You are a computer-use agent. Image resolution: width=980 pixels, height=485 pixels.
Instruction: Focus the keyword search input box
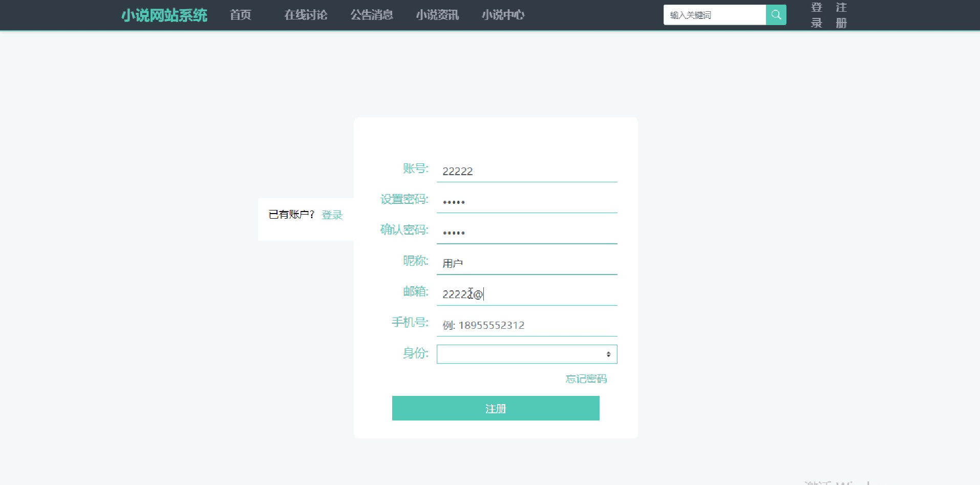pyautogui.click(x=715, y=15)
